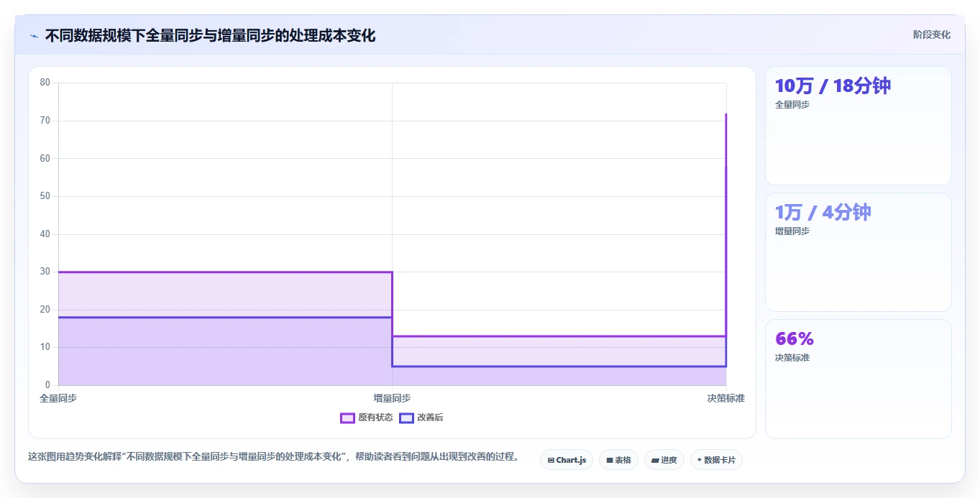Click the sparkle icon in the 数据卡片 tag
Viewport: 980px width, 498px height.
click(699, 460)
